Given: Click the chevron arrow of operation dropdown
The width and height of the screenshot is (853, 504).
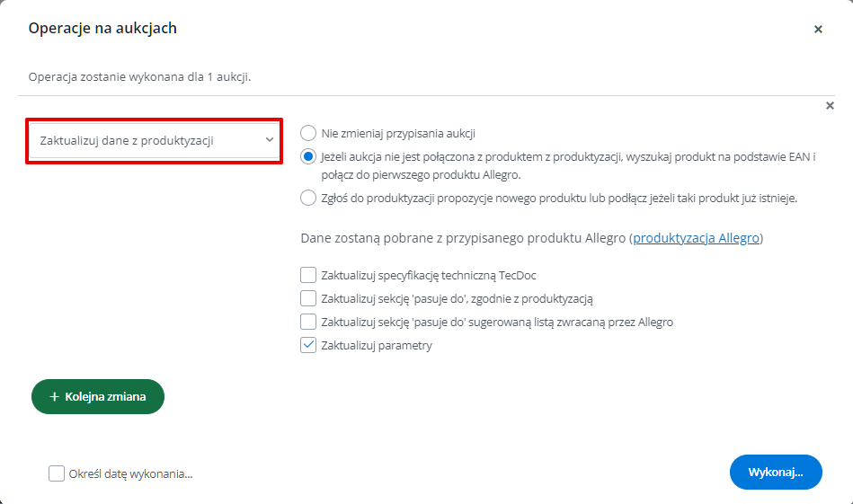Looking at the screenshot, I should pyautogui.click(x=270, y=140).
